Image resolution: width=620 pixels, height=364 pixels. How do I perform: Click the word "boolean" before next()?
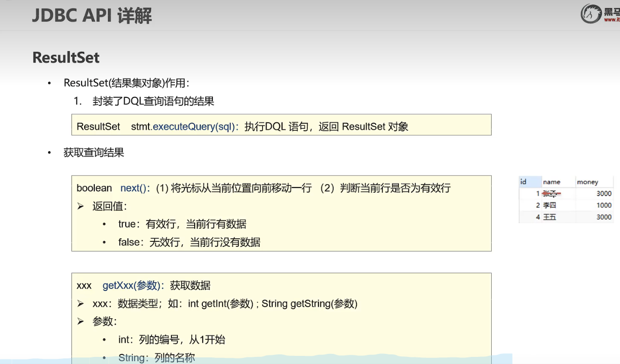[94, 188]
